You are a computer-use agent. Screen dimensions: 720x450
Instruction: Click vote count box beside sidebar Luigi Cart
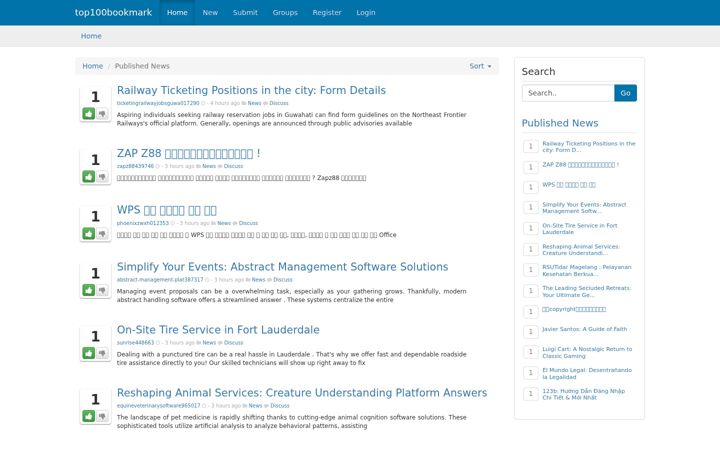[531, 352]
